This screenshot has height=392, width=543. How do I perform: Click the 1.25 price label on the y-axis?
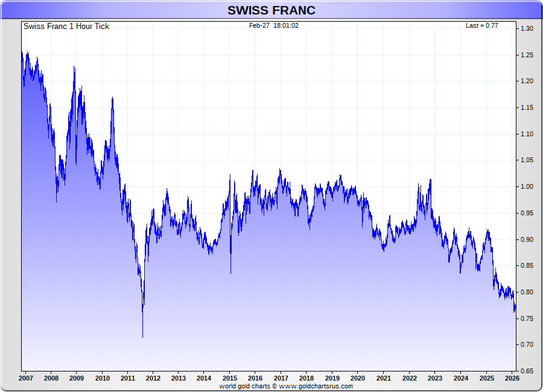[527, 55]
